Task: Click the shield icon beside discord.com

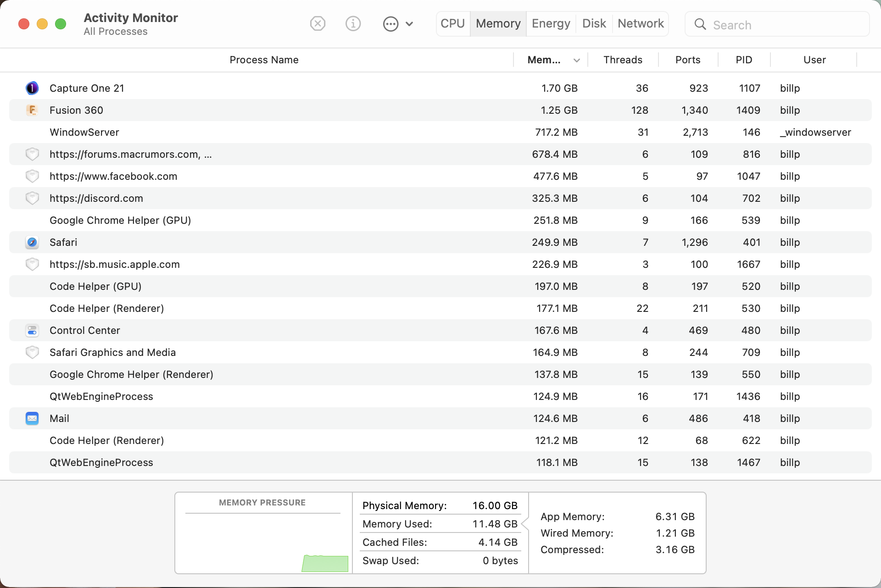Action: 32,198
